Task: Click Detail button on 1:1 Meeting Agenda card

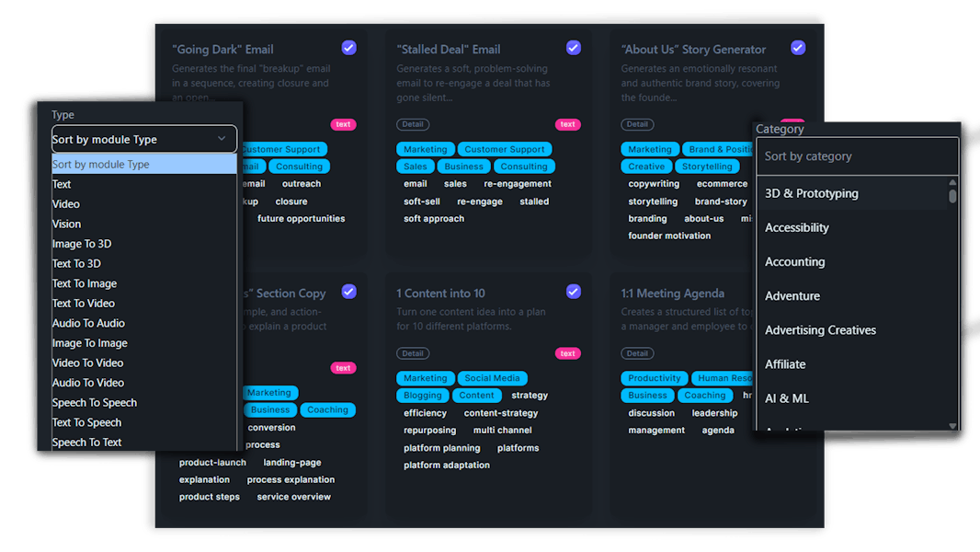Action: (637, 353)
